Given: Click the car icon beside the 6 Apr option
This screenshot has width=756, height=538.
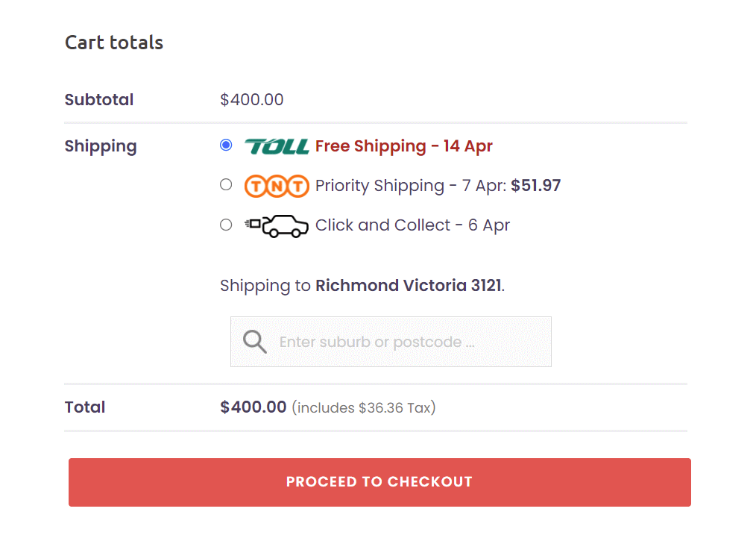Looking at the screenshot, I should (277, 225).
